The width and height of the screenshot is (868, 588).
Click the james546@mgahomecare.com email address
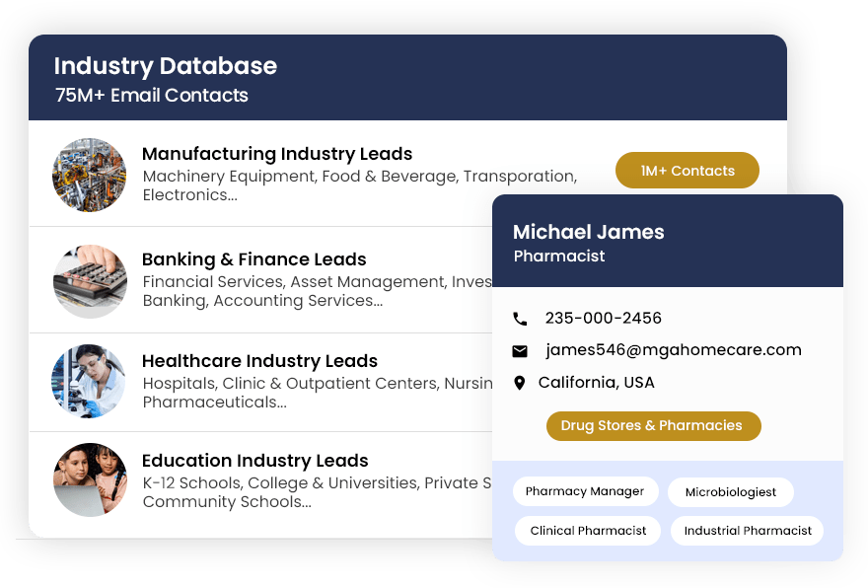click(x=674, y=350)
